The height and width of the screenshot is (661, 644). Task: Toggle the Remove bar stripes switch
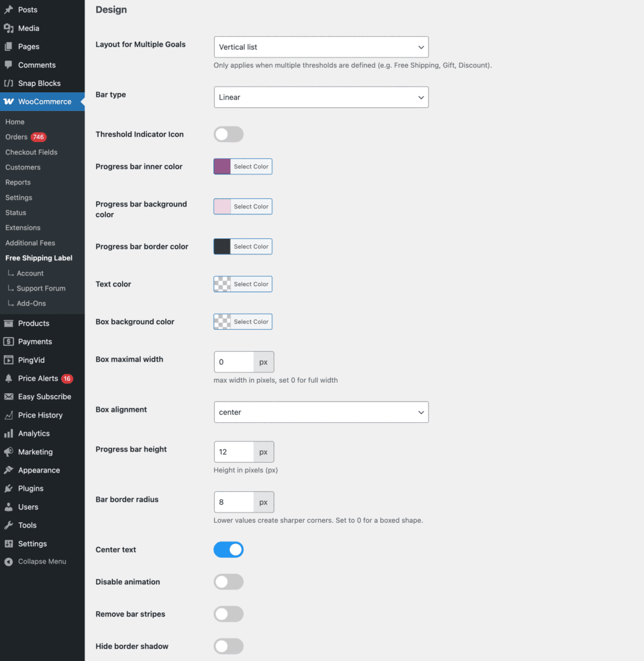coord(228,614)
